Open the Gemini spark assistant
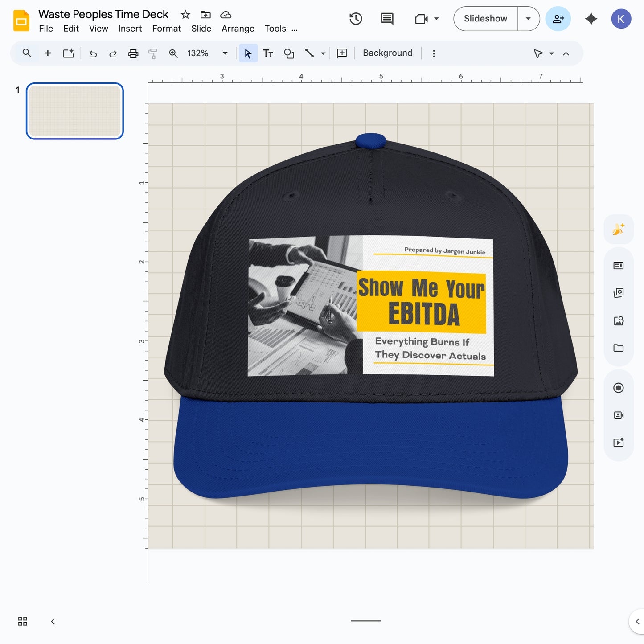 (x=591, y=19)
